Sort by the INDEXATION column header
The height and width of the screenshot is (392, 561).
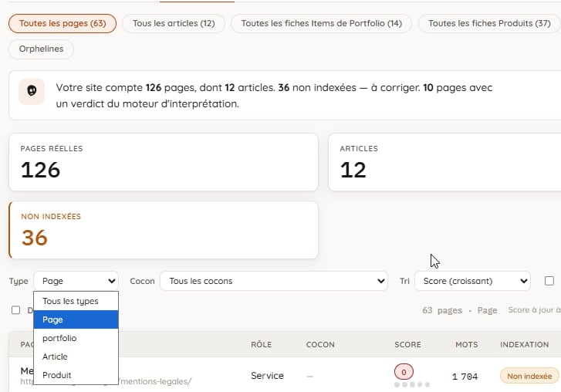click(x=524, y=345)
